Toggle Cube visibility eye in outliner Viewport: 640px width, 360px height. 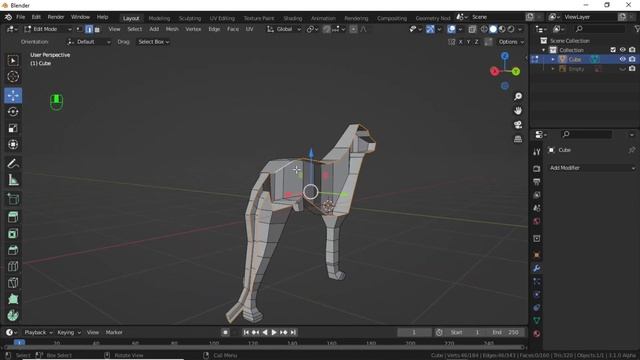(x=622, y=59)
